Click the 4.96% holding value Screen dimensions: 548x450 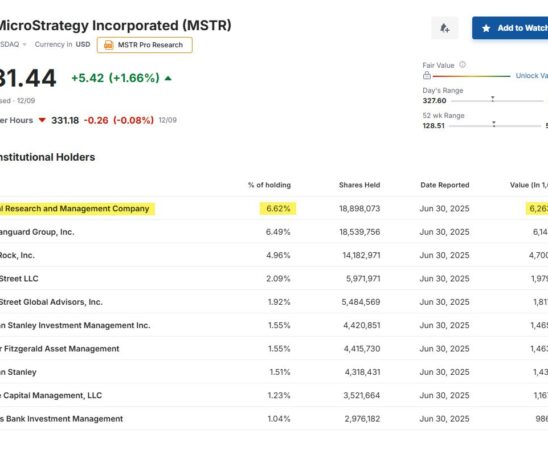[278, 255]
